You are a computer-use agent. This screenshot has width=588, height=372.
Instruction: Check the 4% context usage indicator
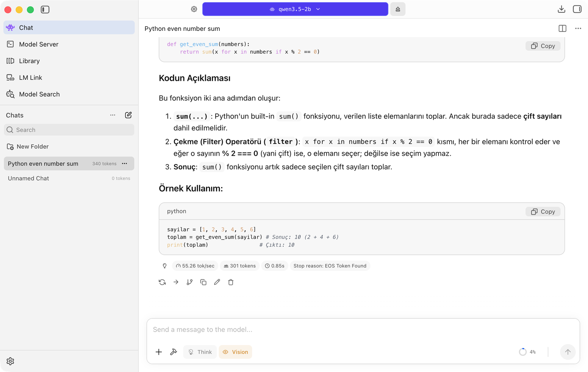[x=527, y=352]
